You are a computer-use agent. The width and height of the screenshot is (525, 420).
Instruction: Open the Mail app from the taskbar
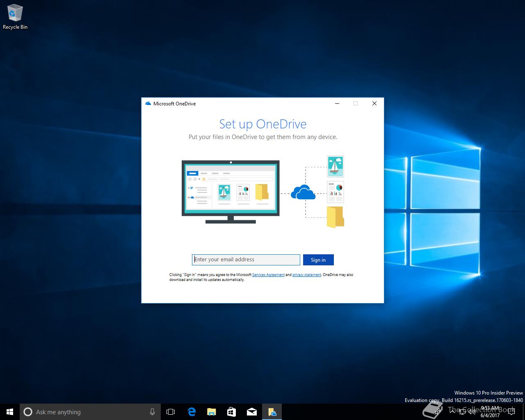point(252,412)
